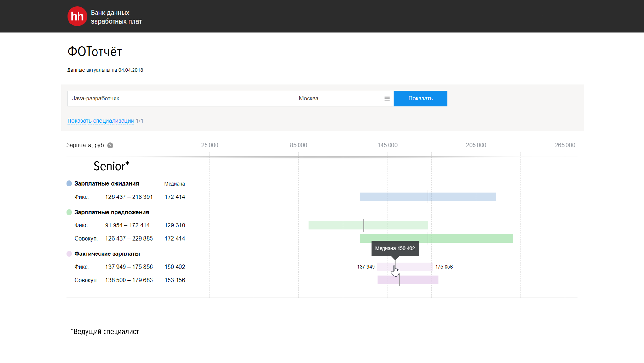This screenshot has width=644, height=363.
Task: Click the Senior* heading
Action: (111, 166)
